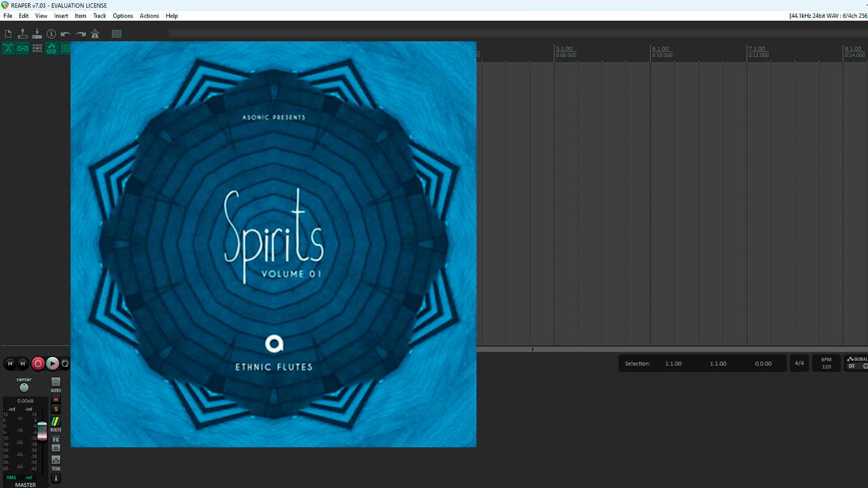Toggle the metronome icon
The width and height of the screenshot is (868, 488).
pos(95,34)
